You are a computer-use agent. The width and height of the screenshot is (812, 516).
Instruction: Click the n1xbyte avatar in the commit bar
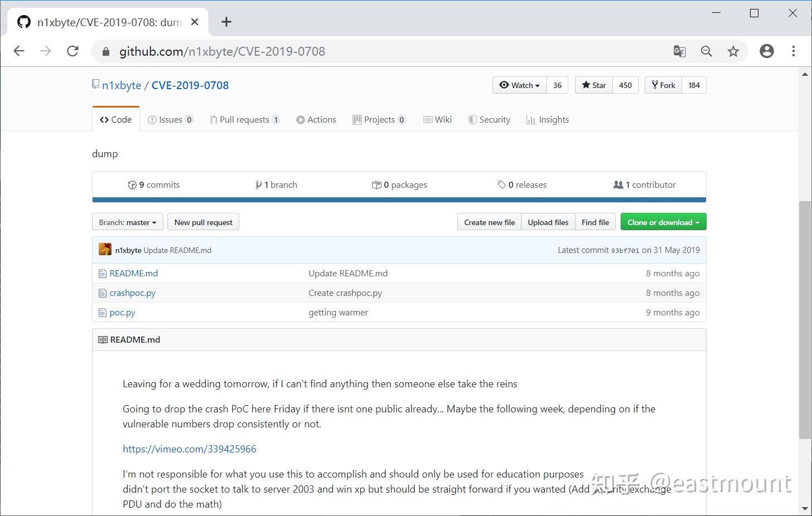point(105,250)
